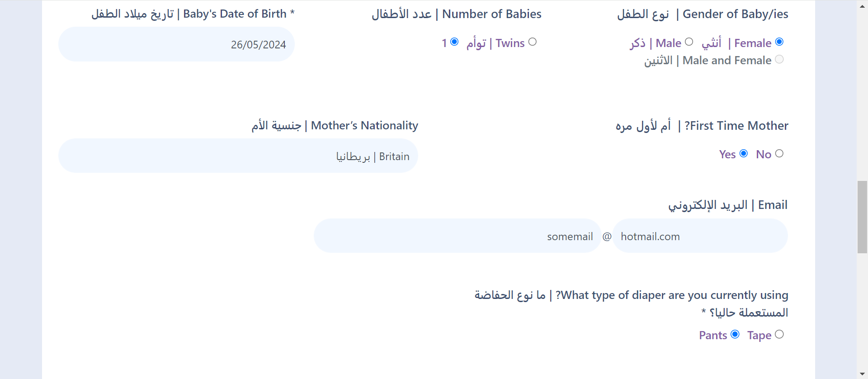Viewport: 868px width, 379px height.
Task: Select Tape as diaper type
Action: 779,334
